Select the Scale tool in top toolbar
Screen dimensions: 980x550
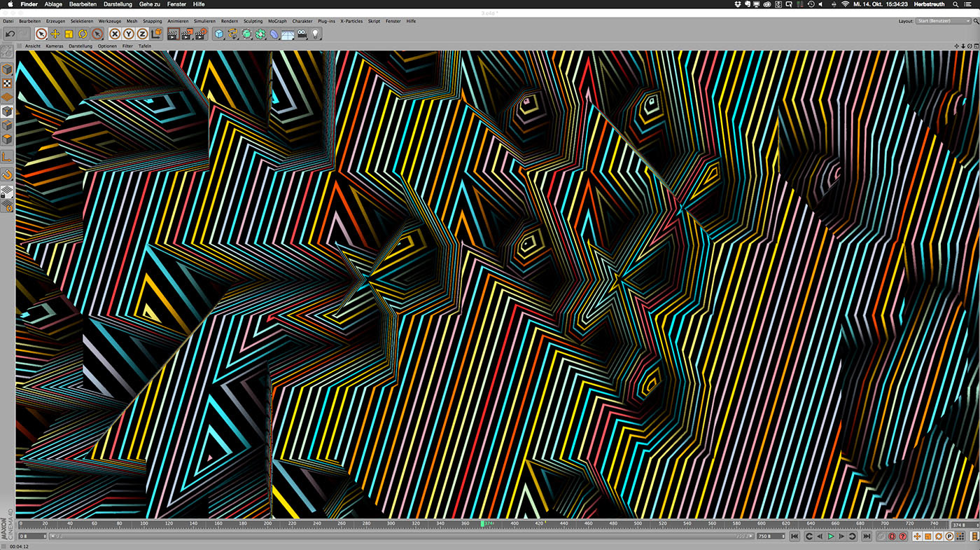click(69, 34)
